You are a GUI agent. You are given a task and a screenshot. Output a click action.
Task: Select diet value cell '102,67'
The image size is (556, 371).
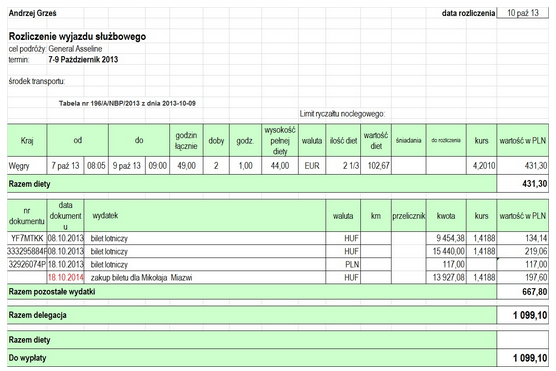coord(376,166)
